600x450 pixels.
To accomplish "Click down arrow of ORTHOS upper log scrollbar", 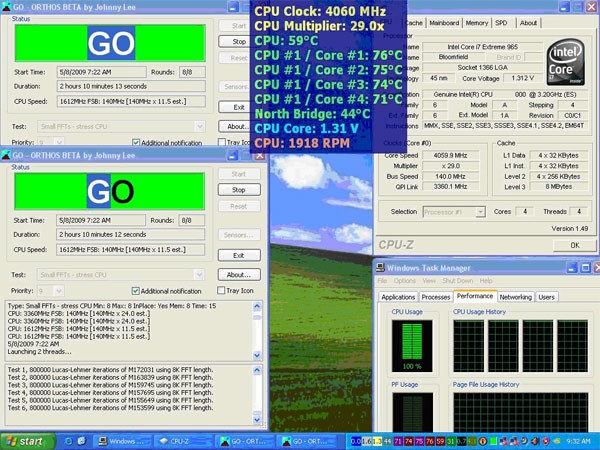I will [257, 355].
